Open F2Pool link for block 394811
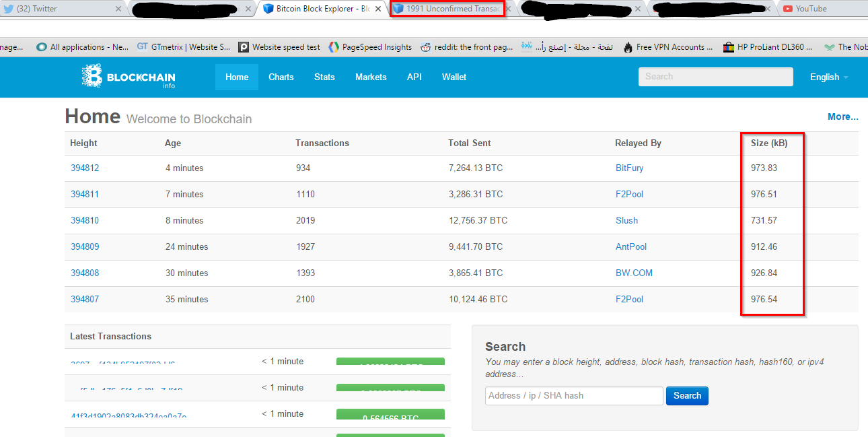Image resolution: width=868 pixels, height=437 pixels. coord(630,194)
